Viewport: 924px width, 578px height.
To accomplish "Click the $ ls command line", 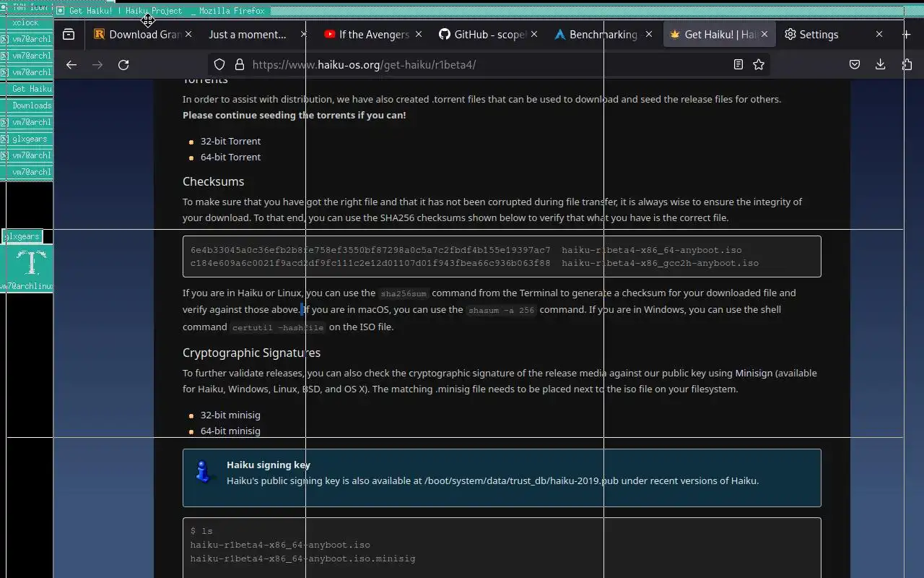I will pyautogui.click(x=201, y=531).
